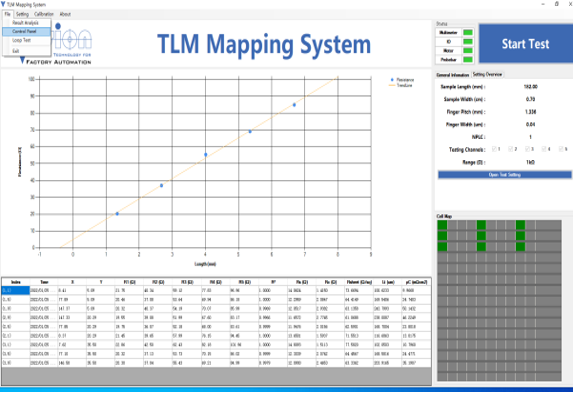Choose Result Analysis from File menu

point(26,23)
